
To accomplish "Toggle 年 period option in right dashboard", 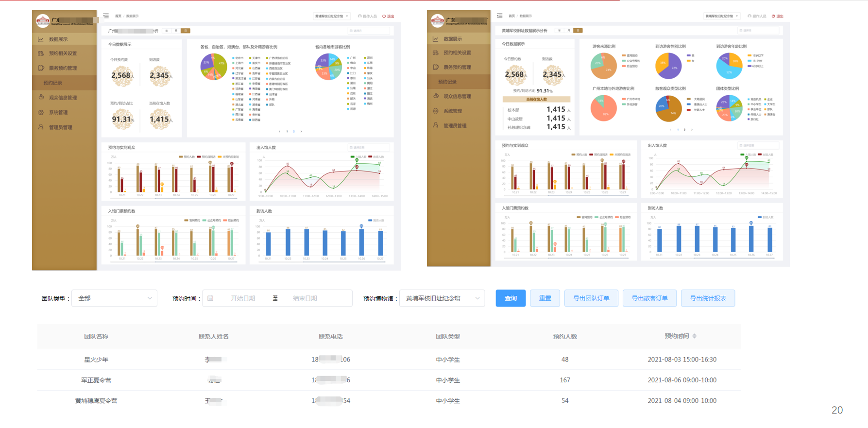I will coord(560,31).
